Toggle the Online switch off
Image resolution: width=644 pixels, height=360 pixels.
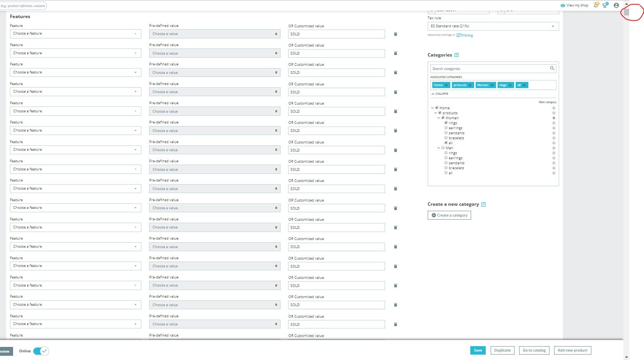(x=41, y=351)
